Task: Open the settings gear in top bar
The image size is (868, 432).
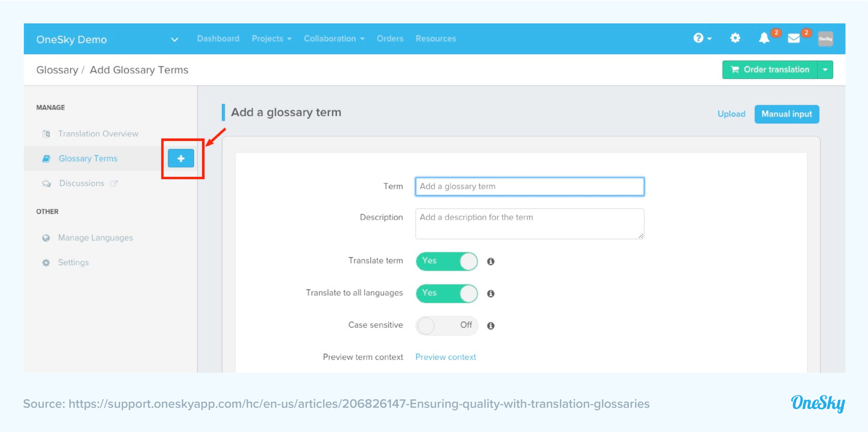Action: click(735, 38)
